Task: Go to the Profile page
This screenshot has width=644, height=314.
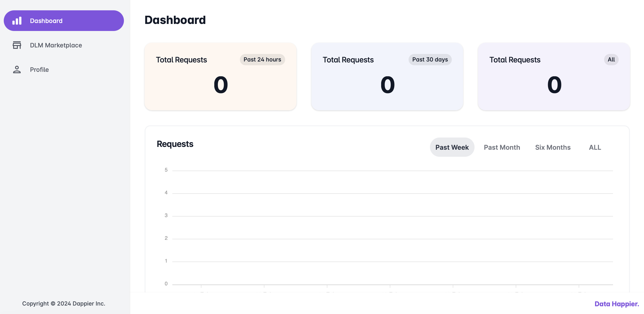Action: click(39, 69)
